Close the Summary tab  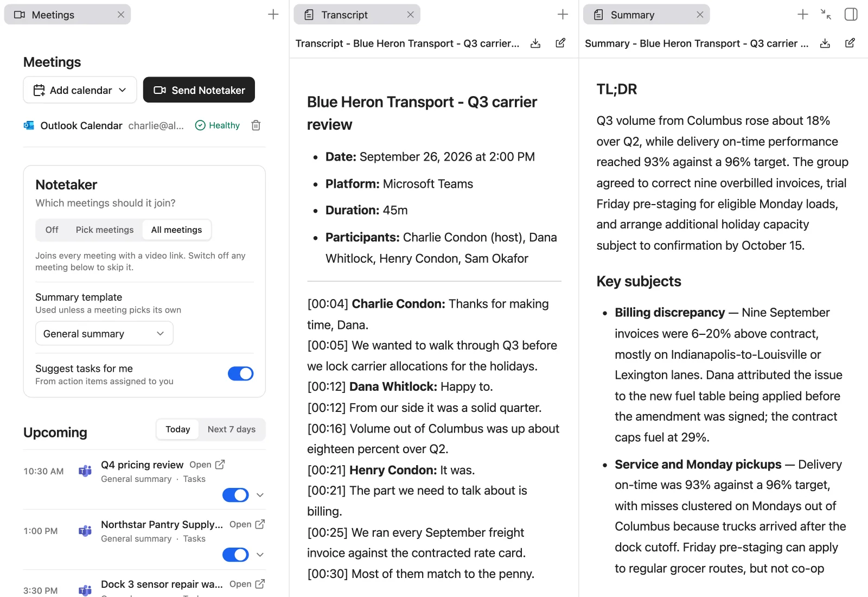700,15
